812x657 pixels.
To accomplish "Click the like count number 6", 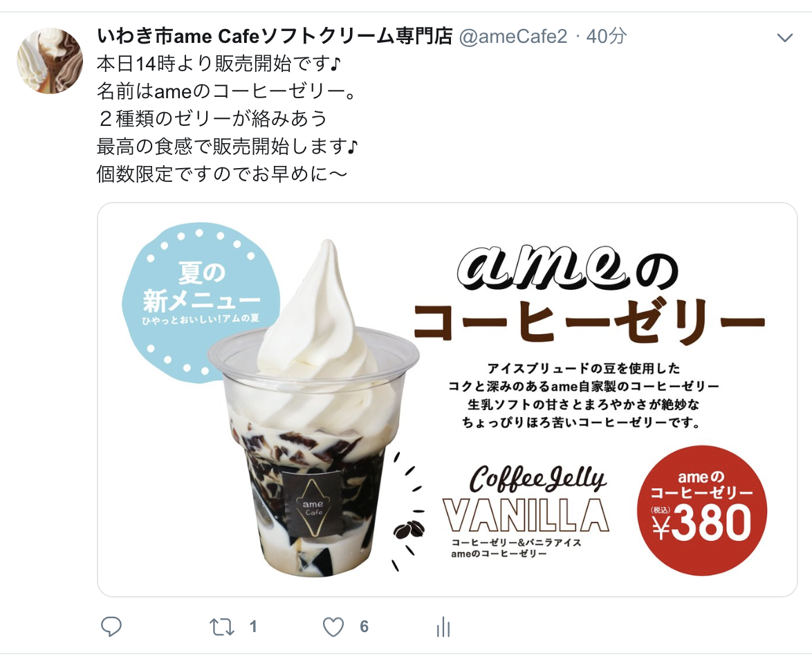I will tap(364, 627).
